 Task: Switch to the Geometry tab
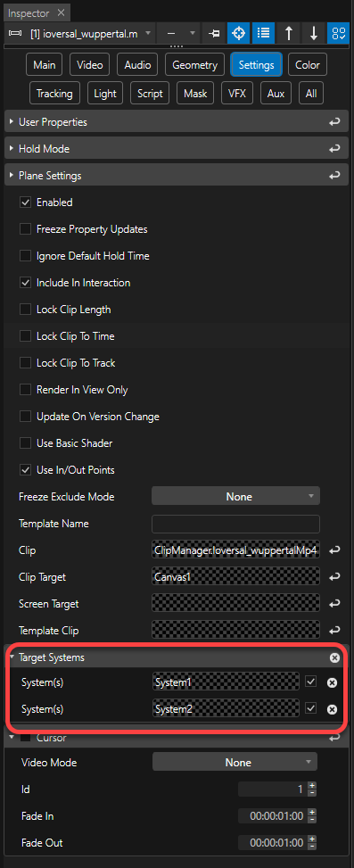pos(194,65)
